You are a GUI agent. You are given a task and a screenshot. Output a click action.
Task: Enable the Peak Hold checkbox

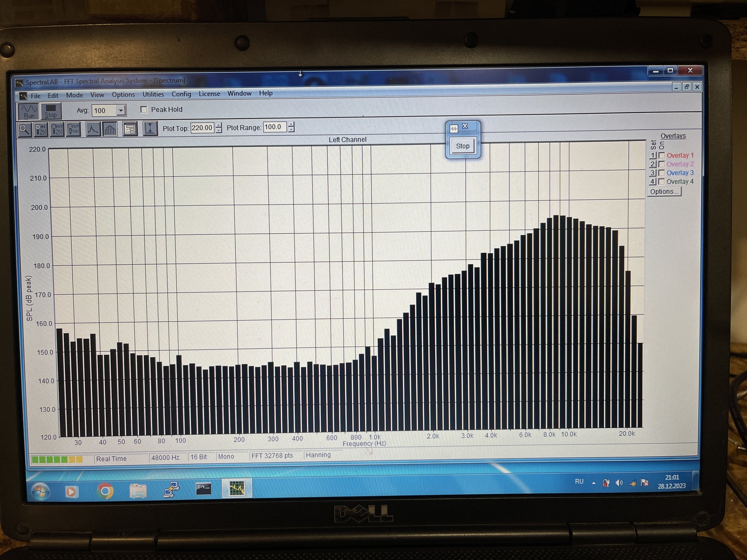pos(144,109)
